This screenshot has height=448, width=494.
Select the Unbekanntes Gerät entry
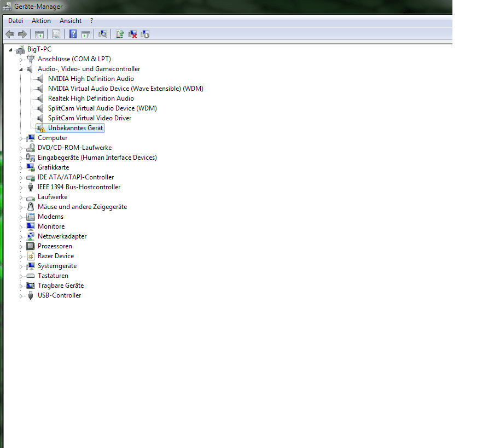click(x=75, y=128)
